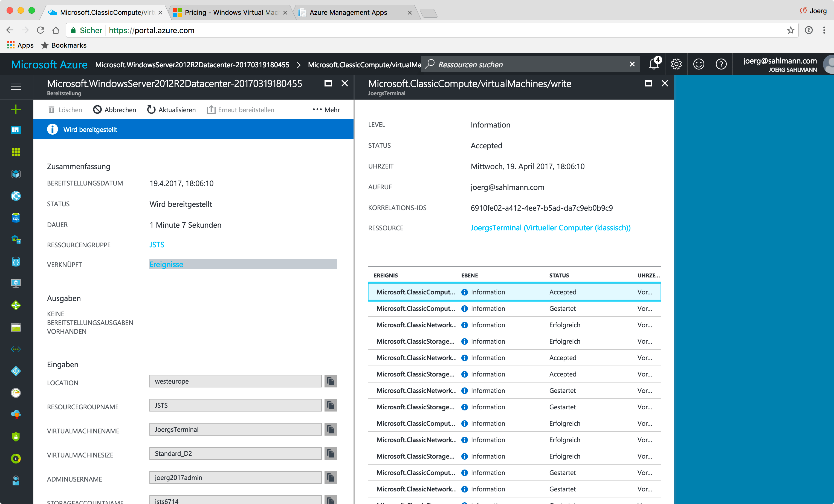834x504 pixels.
Task: Click Wird bereitgestellt status banner
Action: pyautogui.click(x=193, y=129)
